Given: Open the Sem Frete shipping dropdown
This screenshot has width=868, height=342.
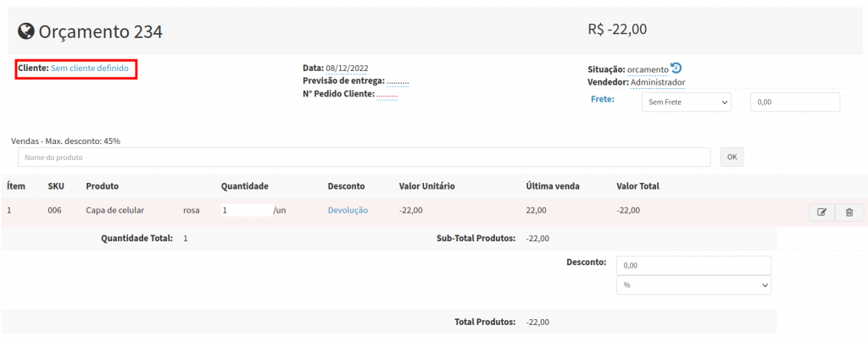Looking at the screenshot, I should [686, 102].
